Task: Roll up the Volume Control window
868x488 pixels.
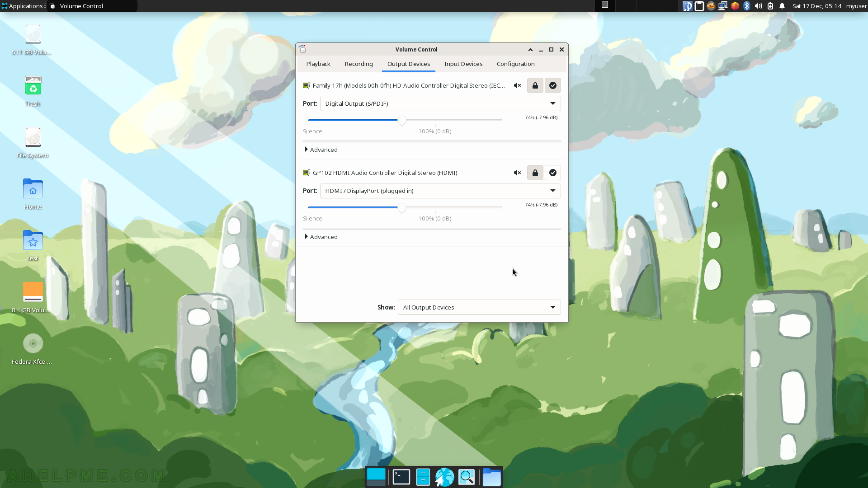Action: [530, 50]
